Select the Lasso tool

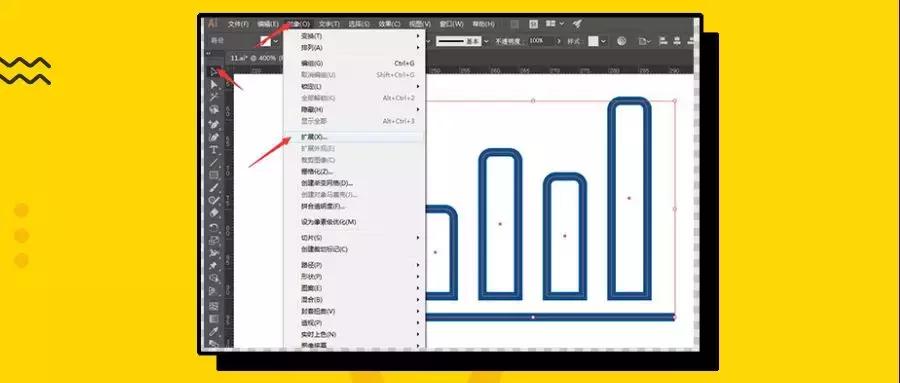coord(214,110)
